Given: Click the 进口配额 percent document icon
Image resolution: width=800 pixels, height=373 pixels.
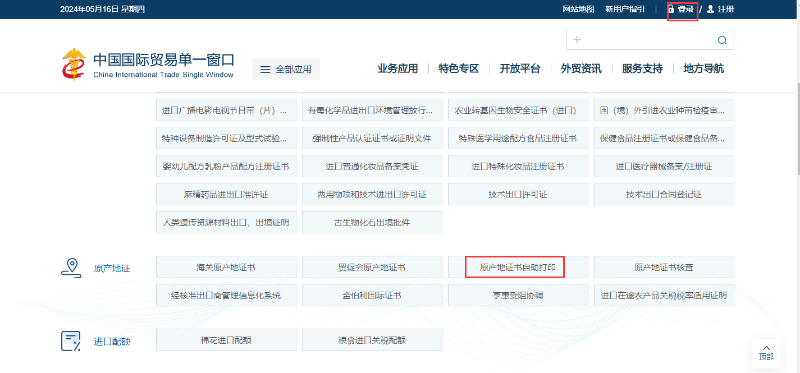Looking at the screenshot, I should (71, 341).
